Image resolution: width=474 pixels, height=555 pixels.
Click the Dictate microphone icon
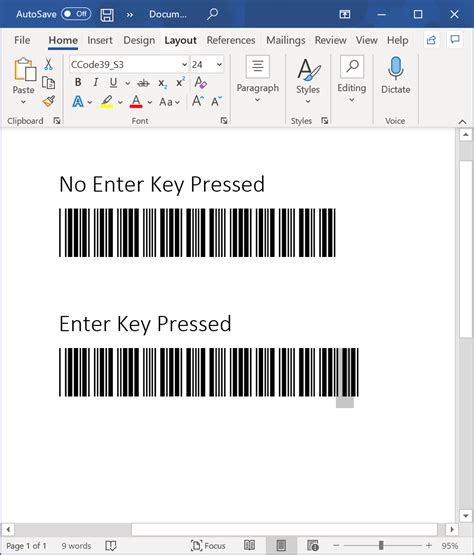[x=395, y=68]
